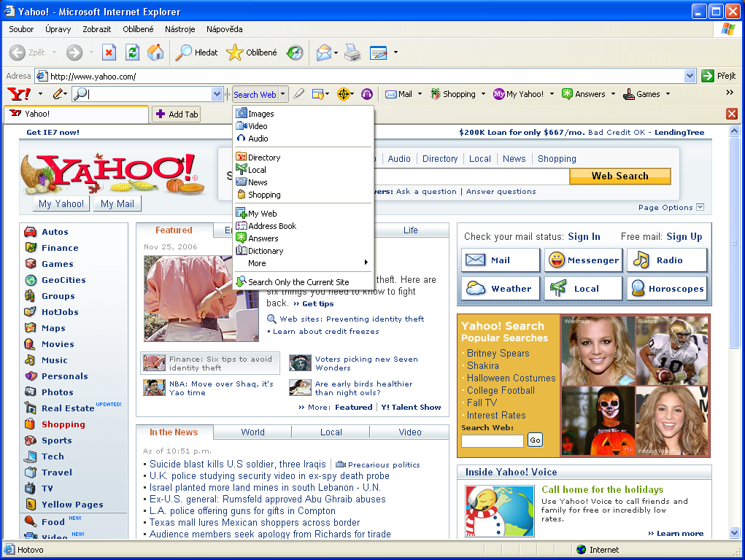
Task: Click the Edit page toolbar icon
Action: pyautogui.click(x=378, y=52)
